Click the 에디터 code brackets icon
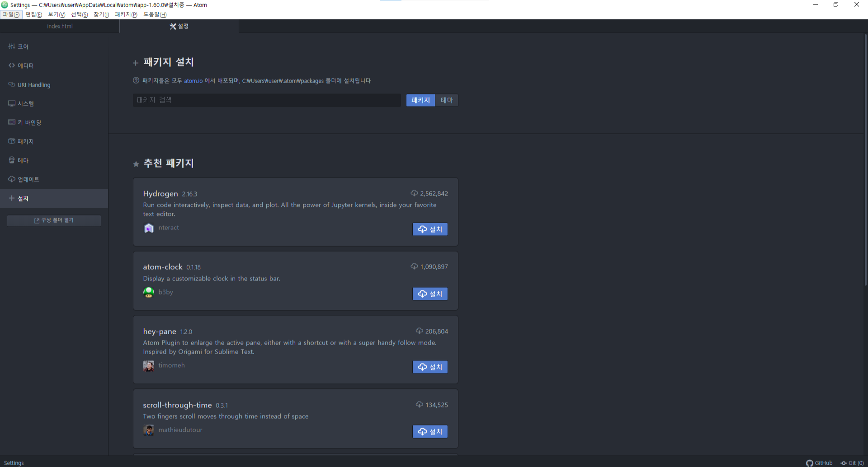Image resolution: width=868 pixels, height=467 pixels. click(x=12, y=65)
